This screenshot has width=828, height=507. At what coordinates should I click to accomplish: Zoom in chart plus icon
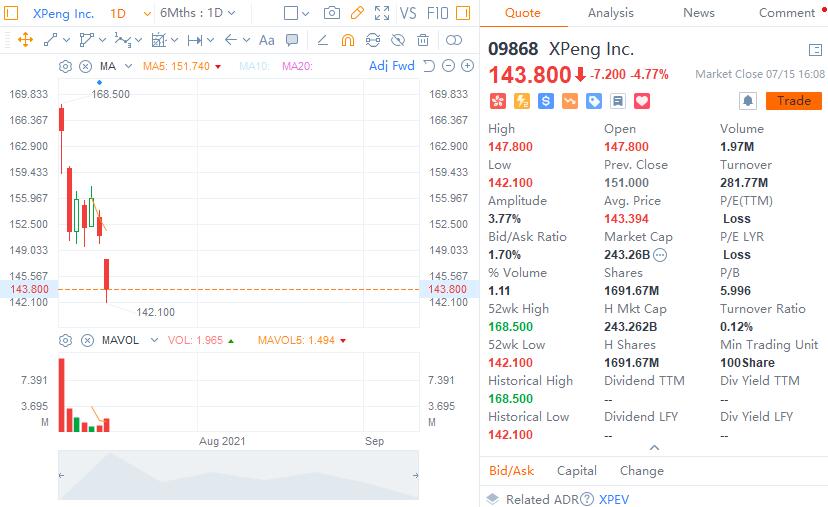tap(467, 66)
